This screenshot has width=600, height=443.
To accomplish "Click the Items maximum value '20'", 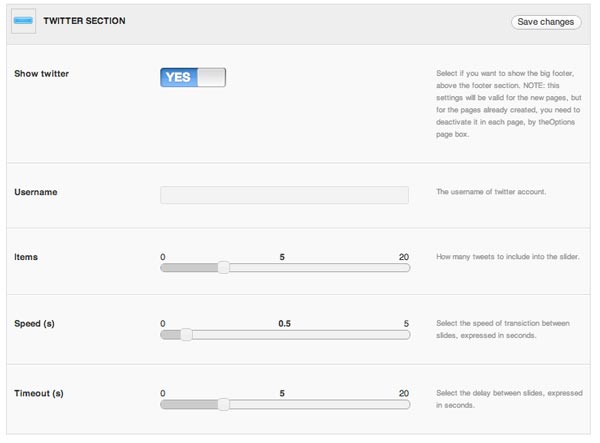I will [x=404, y=257].
